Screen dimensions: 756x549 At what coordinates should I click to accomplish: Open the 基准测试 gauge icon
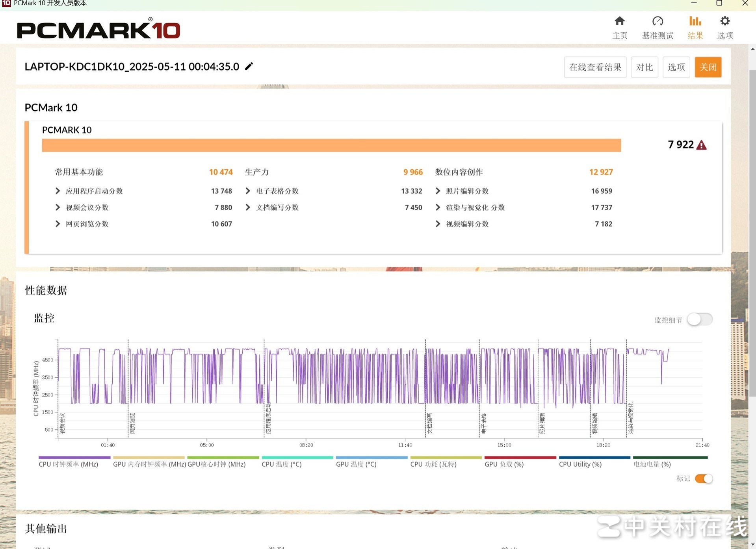click(x=658, y=21)
